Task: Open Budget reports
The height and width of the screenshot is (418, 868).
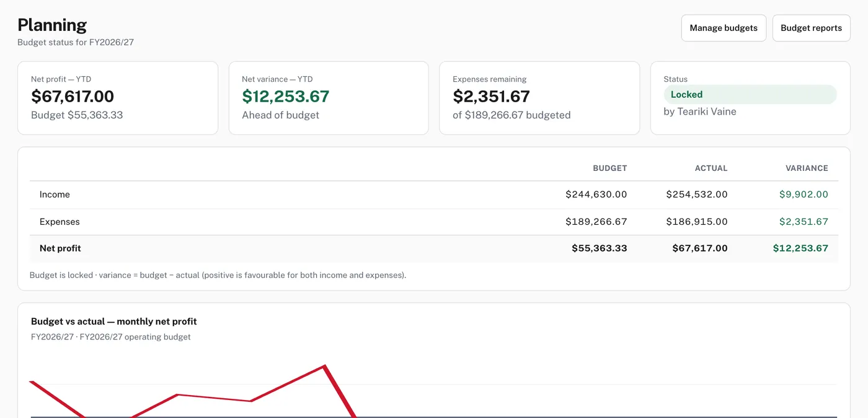Action: pyautogui.click(x=811, y=28)
